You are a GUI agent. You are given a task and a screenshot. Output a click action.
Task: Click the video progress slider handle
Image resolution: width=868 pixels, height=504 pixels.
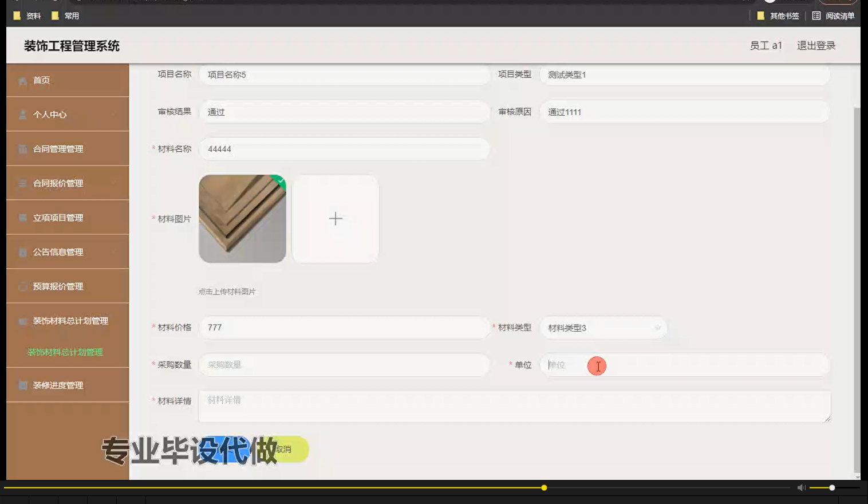click(x=543, y=487)
